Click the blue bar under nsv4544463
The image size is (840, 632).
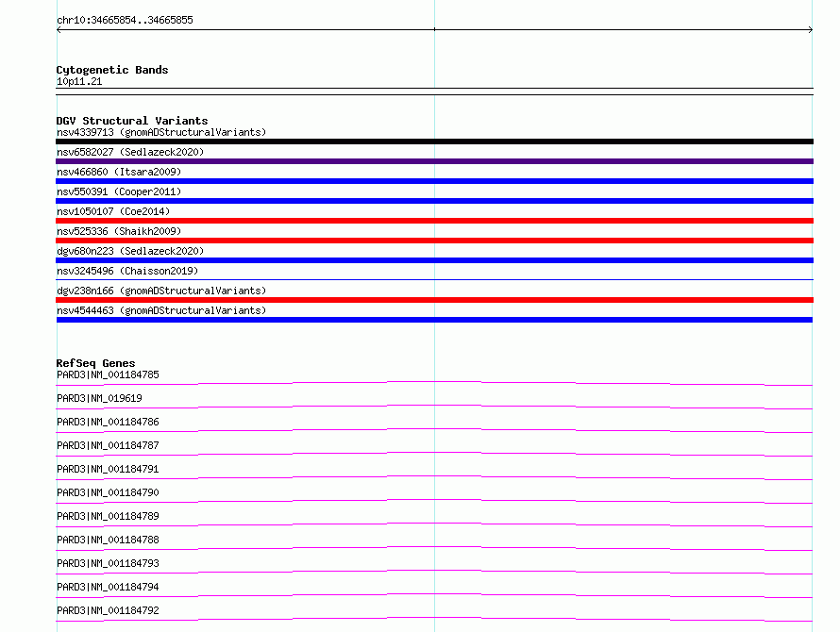[x=434, y=320]
